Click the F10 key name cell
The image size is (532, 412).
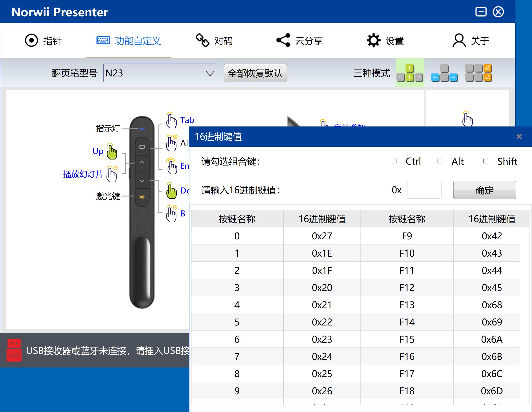(x=407, y=253)
